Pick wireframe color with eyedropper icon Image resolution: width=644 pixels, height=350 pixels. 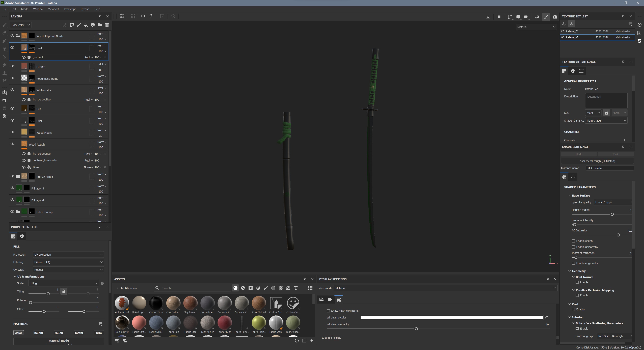point(546,317)
